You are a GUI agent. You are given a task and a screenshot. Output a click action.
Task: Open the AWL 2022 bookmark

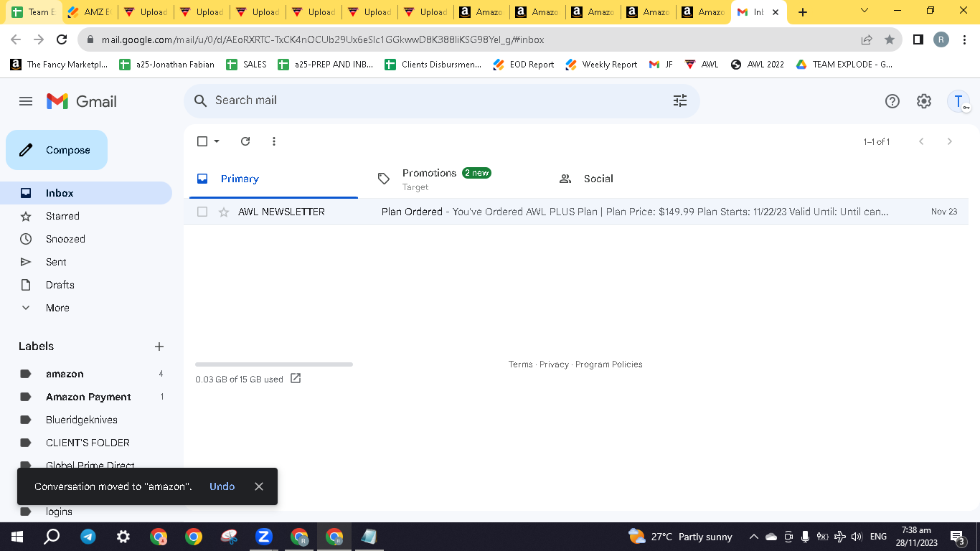pyautogui.click(x=758, y=65)
